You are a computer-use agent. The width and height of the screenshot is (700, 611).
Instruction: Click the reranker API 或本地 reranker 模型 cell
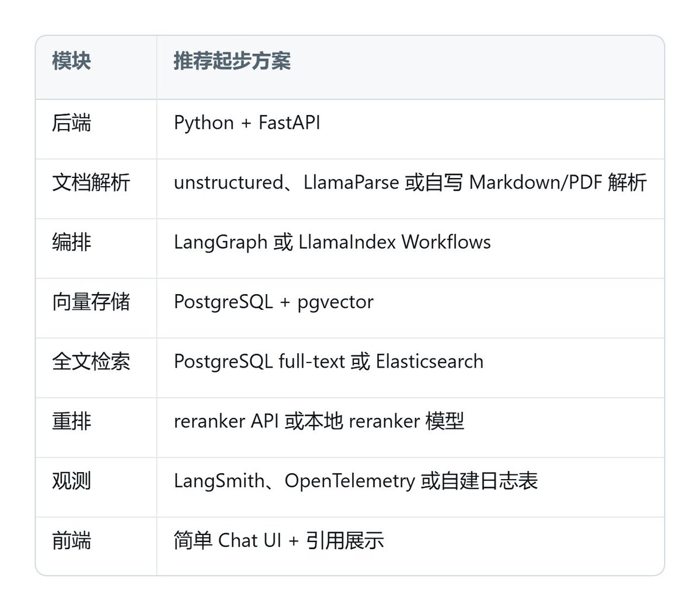[x=319, y=421]
